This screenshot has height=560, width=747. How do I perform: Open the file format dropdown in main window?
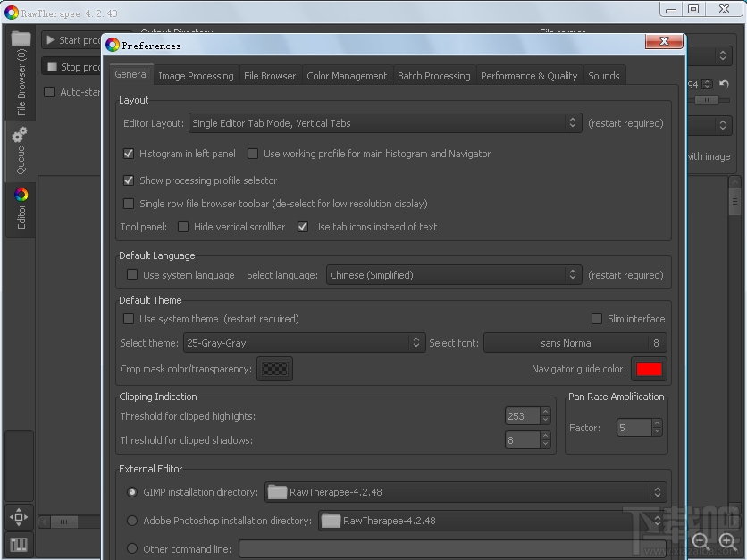(x=709, y=55)
